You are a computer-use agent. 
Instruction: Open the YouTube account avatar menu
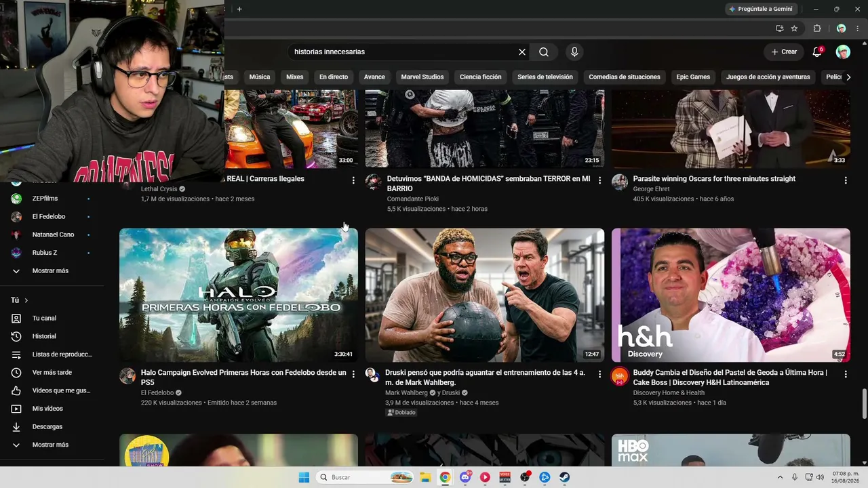tap(843, 52)
